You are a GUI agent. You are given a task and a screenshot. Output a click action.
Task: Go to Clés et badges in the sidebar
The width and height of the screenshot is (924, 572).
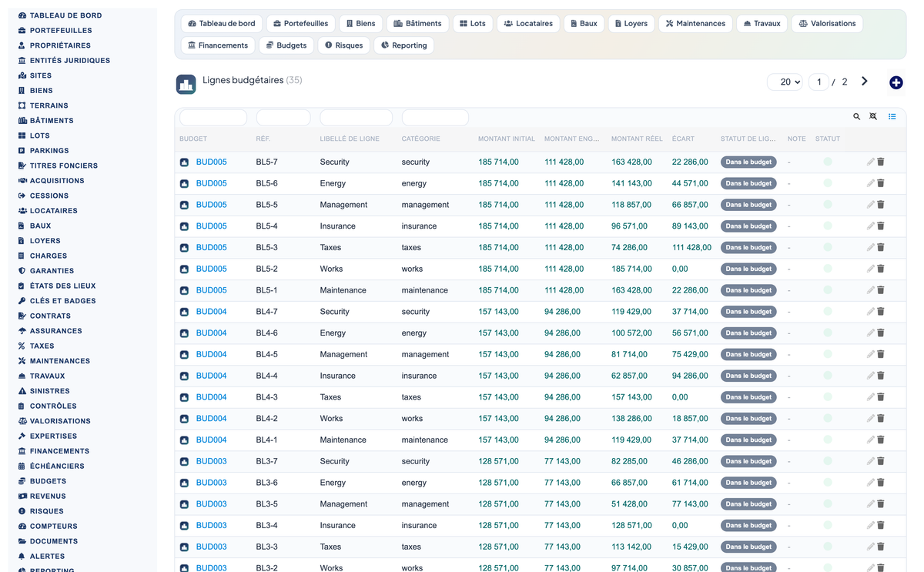coord(62,301)
